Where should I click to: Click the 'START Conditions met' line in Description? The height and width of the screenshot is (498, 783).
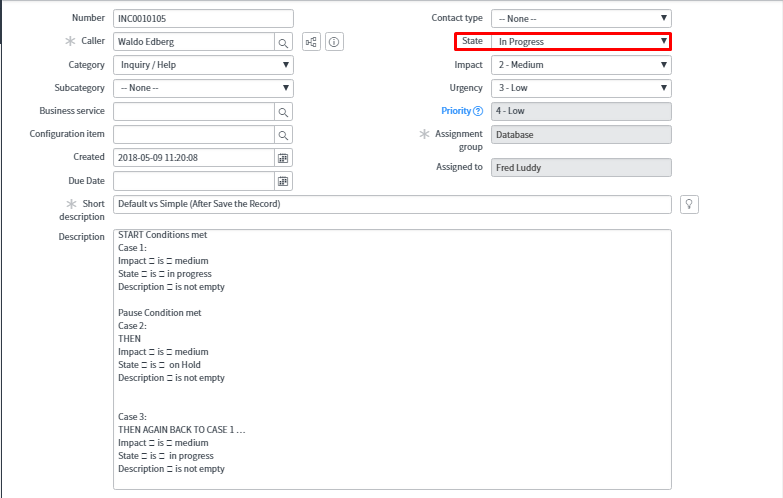click(x=162, y=235)
